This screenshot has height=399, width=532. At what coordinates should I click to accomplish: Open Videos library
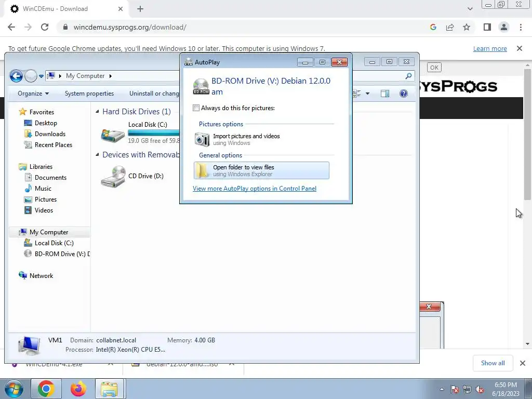44,210
